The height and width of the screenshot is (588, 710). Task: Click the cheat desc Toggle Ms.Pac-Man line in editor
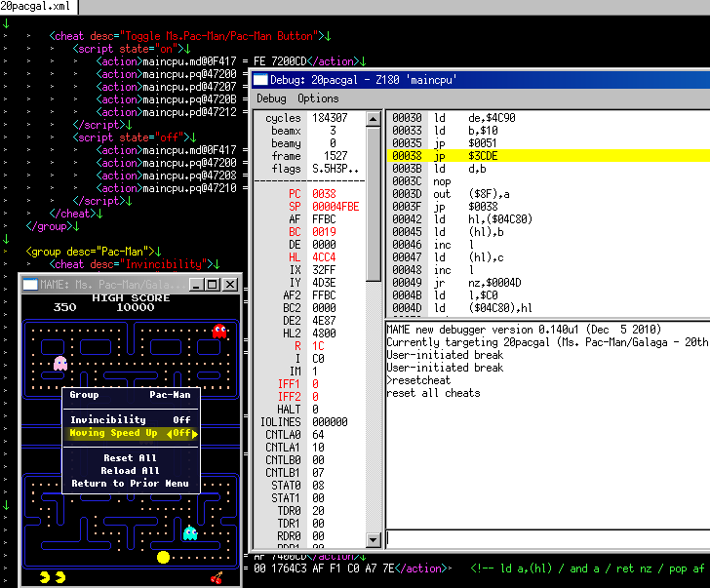190,36
